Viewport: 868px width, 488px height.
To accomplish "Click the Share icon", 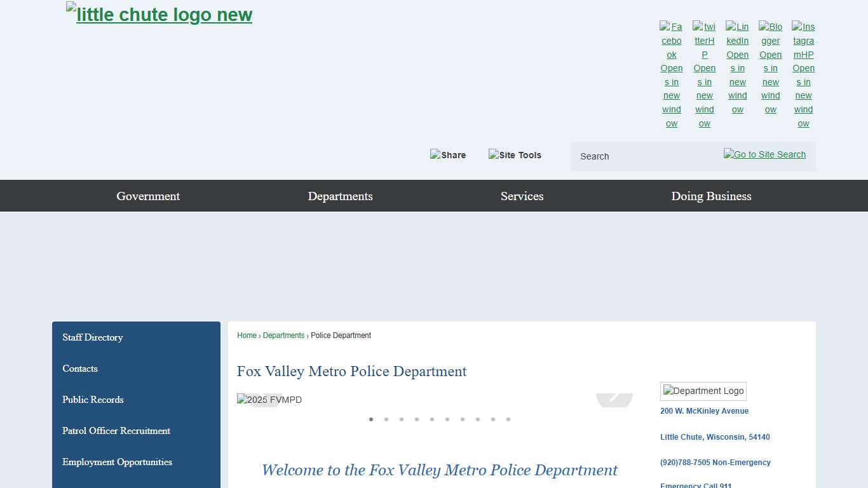I will point(448,155).
